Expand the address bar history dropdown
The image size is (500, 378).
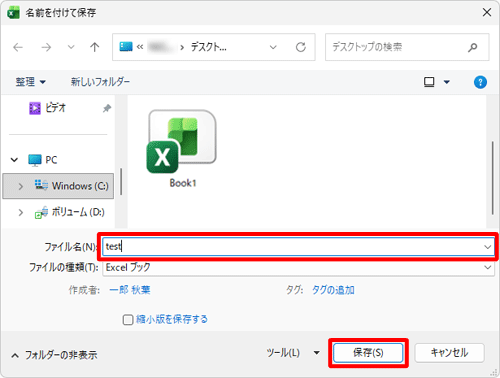tap(273, 47)
